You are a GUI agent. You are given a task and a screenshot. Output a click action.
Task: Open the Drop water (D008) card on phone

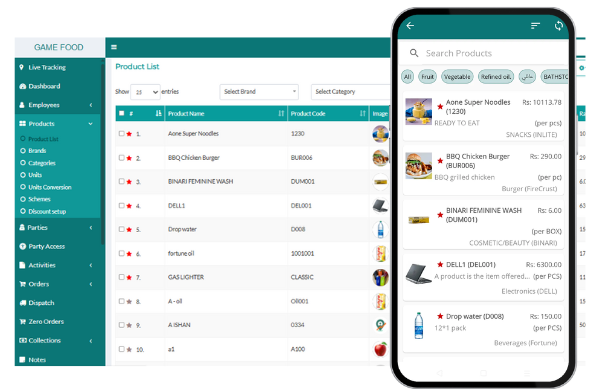point(483,330)
